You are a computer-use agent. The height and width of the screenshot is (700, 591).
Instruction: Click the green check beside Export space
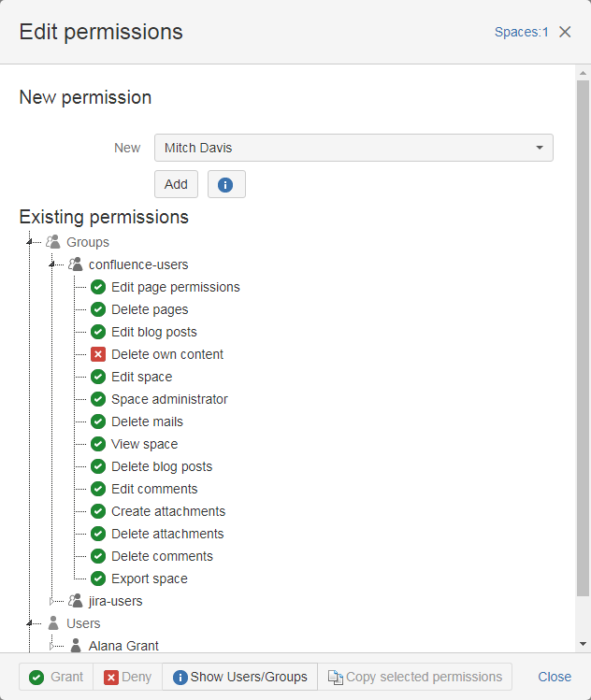[x=98, y=579]
